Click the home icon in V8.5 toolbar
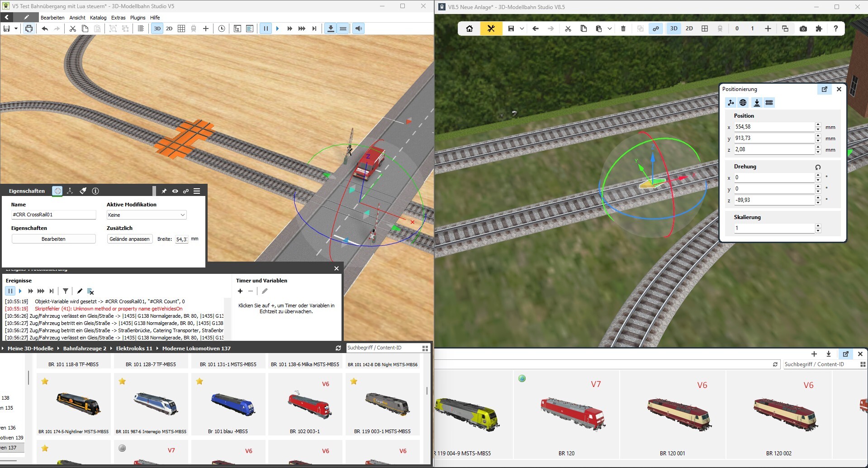 point(470,29)
